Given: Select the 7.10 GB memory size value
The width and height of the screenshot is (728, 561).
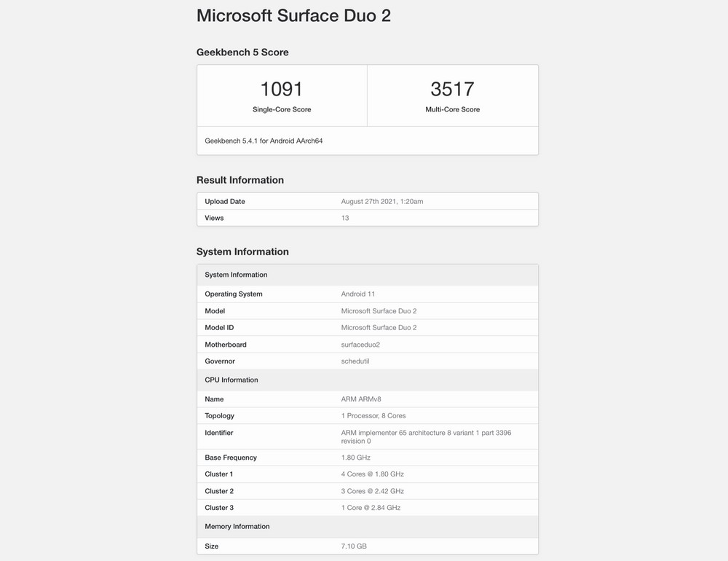Looking at the screenshot, I should coord(354,546).
